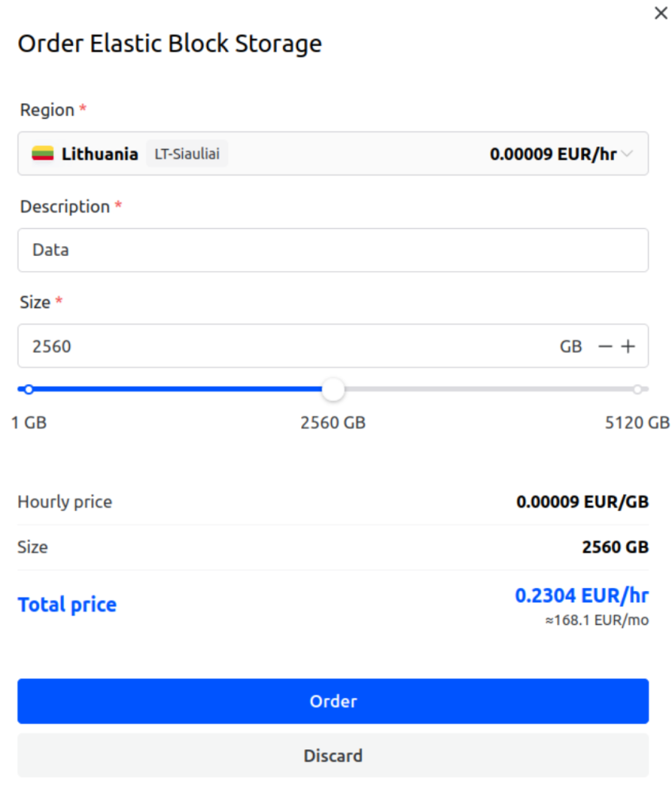Click the 0.2304 EUR/hr total price
Image resolution: width=672 pixels, height=789 pixels.
pos(582,595)
